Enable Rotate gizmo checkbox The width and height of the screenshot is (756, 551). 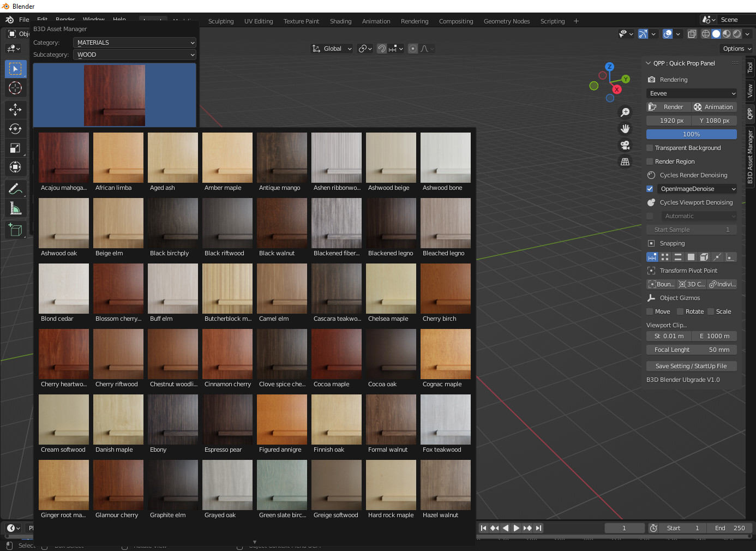pyautogui.click(x=680, y=312)
